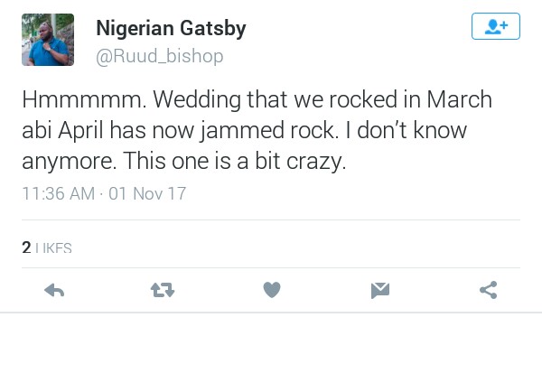Image resolution: width=542 pixels, height=392 pixels.
Task: Click the word 'anymore' in the tweet
Action: click(x=65, y=163)
